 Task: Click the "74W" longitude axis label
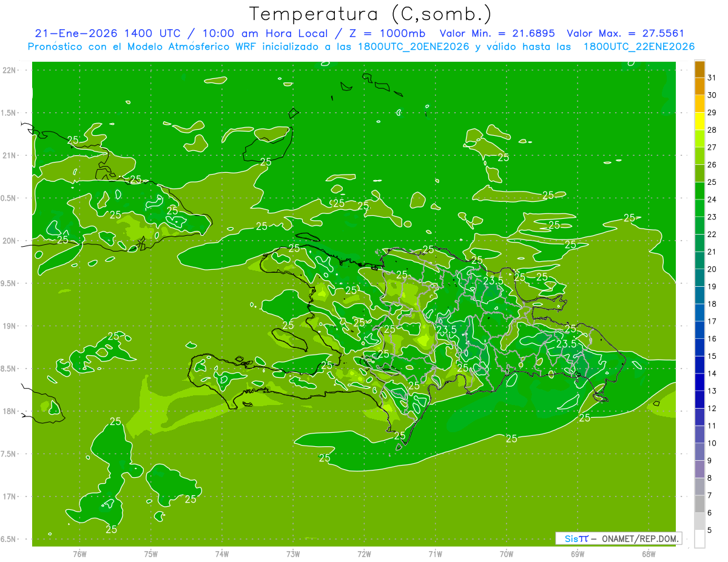(x=222, y=554)
